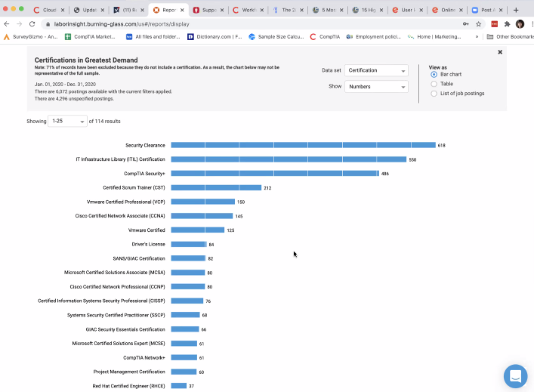The height and width of the screenshot is (392, 534).
Task: Click the Red Hat Certified Engineer (RHCE) label
Action: click(128, 386)
